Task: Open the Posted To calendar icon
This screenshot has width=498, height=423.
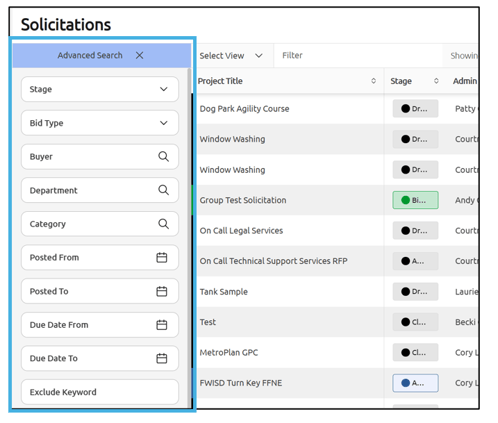Action: 162,291
